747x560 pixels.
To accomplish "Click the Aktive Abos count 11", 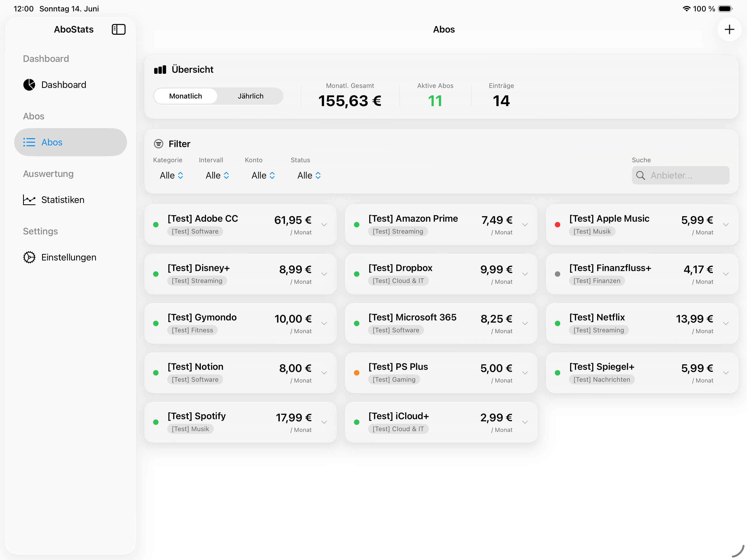I will 435,101.
